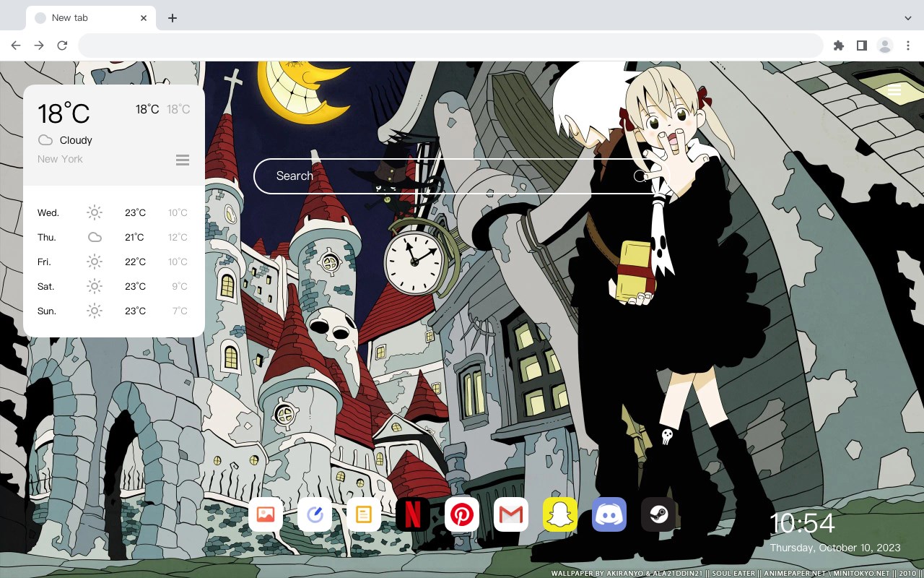The image size is (924, 578).
Task: Click the Thu. forecast day label
Action: (x=47, y=237)
